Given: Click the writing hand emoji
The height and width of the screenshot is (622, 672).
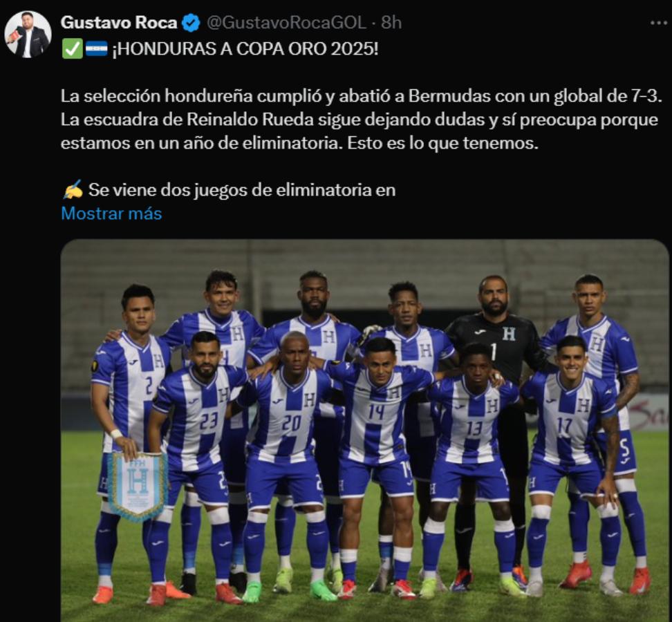Looking at the screenshot, I should pyautogui.click(x=73, y=189).
